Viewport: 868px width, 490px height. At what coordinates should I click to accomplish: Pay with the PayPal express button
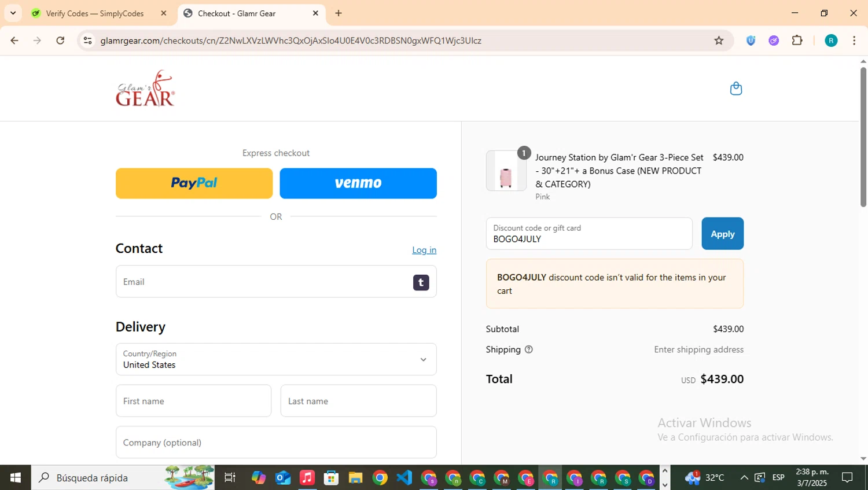tap(194, 183)
